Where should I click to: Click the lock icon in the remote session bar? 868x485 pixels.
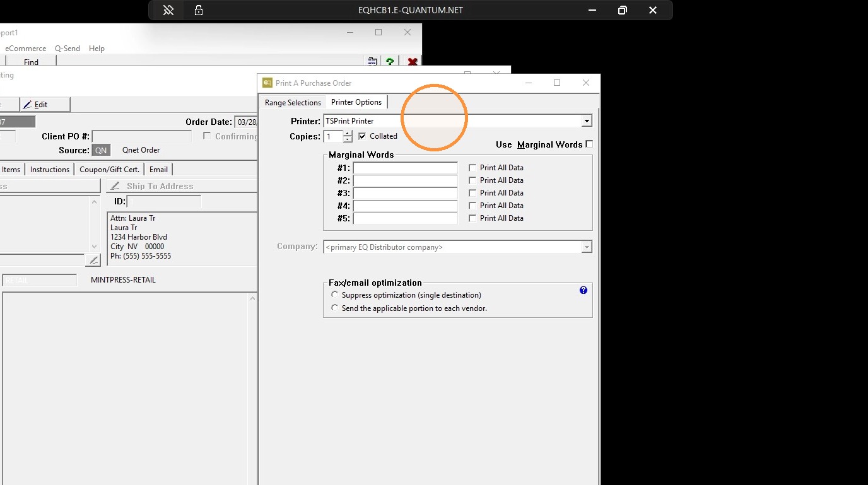[199, 10]
